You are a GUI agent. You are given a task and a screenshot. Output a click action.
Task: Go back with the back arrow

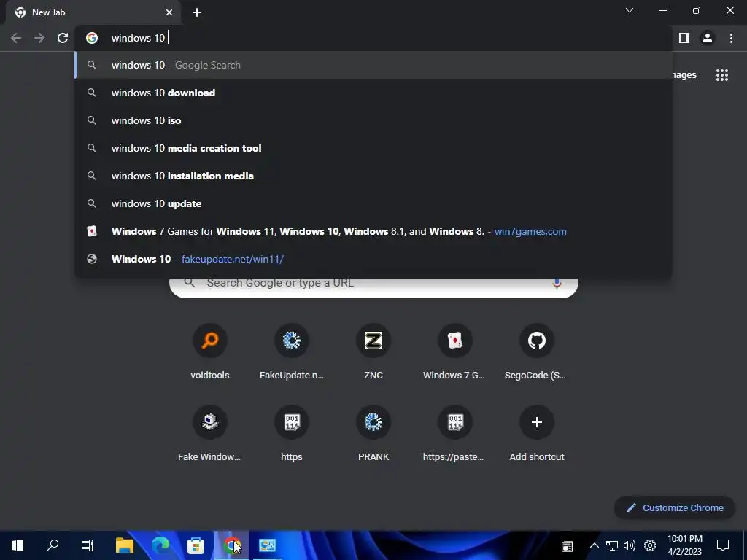pos(16,38)
